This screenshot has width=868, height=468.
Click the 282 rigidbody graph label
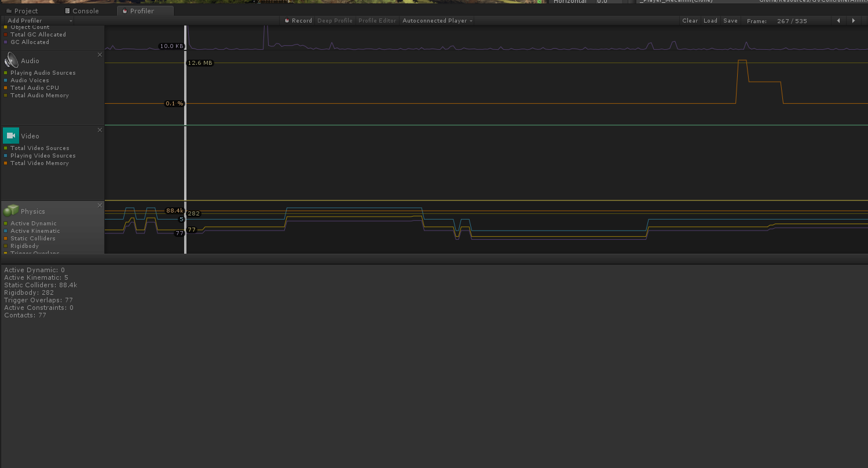point(193,214)
